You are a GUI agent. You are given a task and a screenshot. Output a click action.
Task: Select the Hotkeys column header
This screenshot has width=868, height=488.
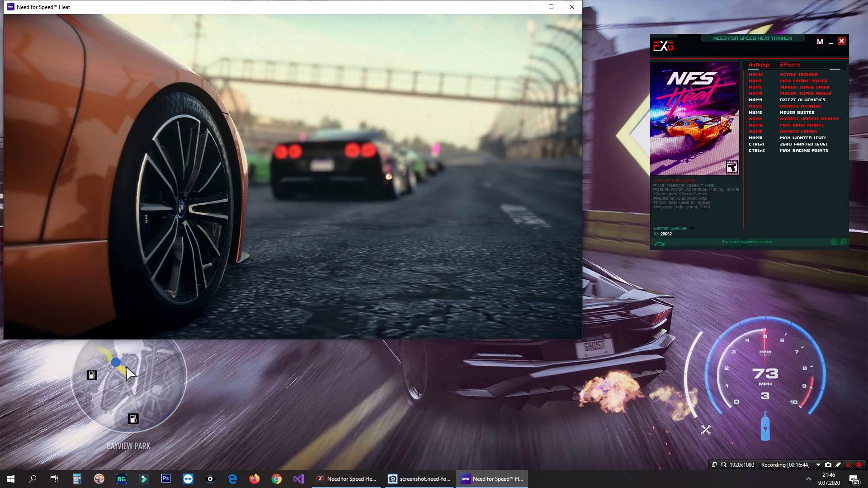point(759,65)
